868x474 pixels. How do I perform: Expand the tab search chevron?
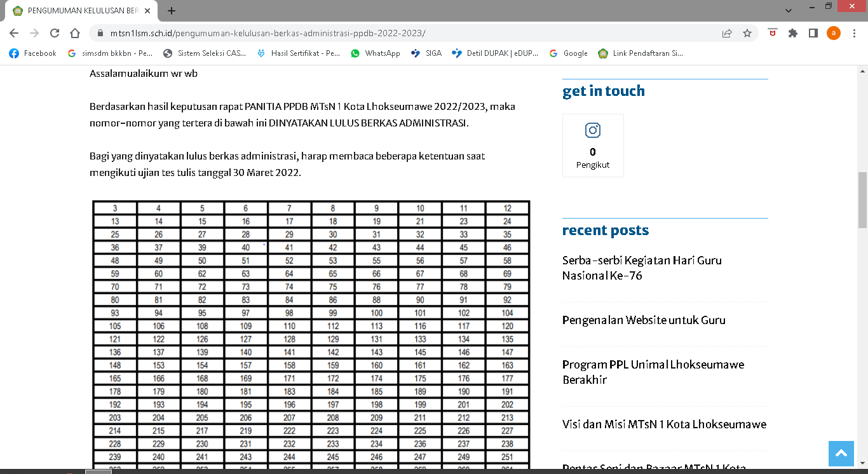pos(789,11)
